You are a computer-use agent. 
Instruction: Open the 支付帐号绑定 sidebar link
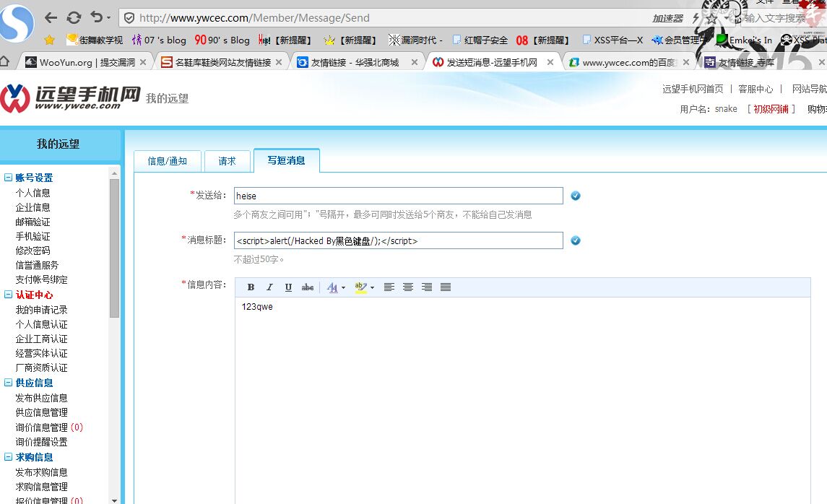(41, 279)
